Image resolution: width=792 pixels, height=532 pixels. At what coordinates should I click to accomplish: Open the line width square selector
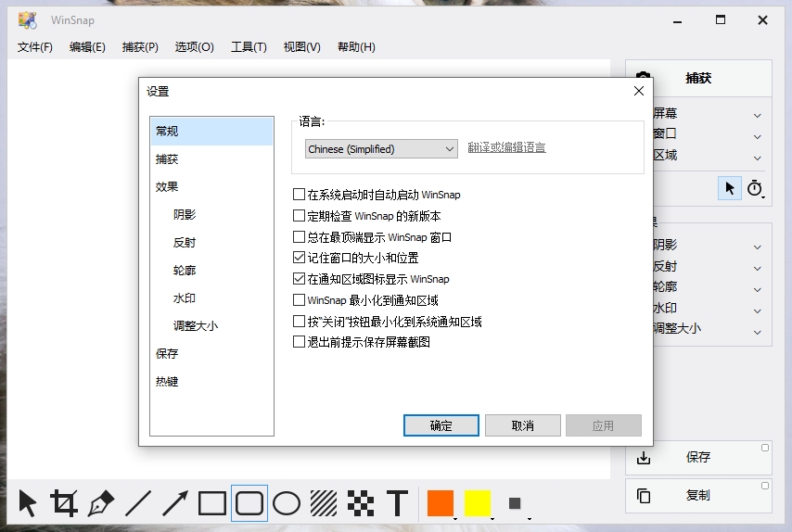click(515, 503)
